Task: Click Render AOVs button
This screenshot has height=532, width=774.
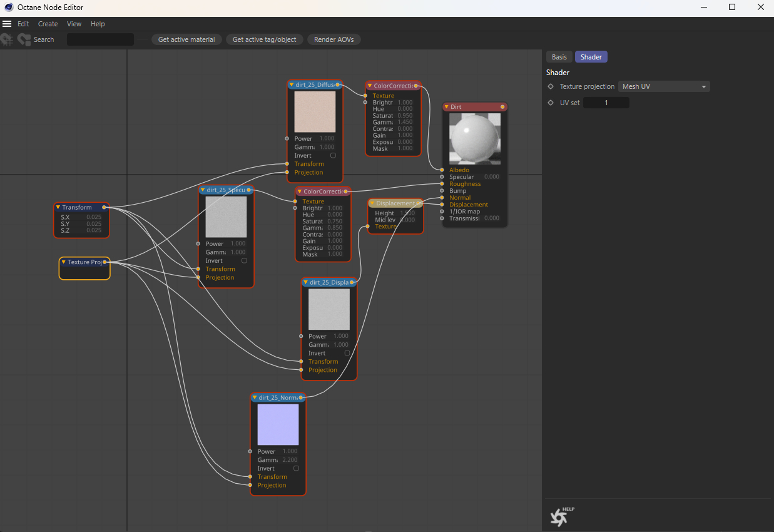Action: [x=334, y=39]
